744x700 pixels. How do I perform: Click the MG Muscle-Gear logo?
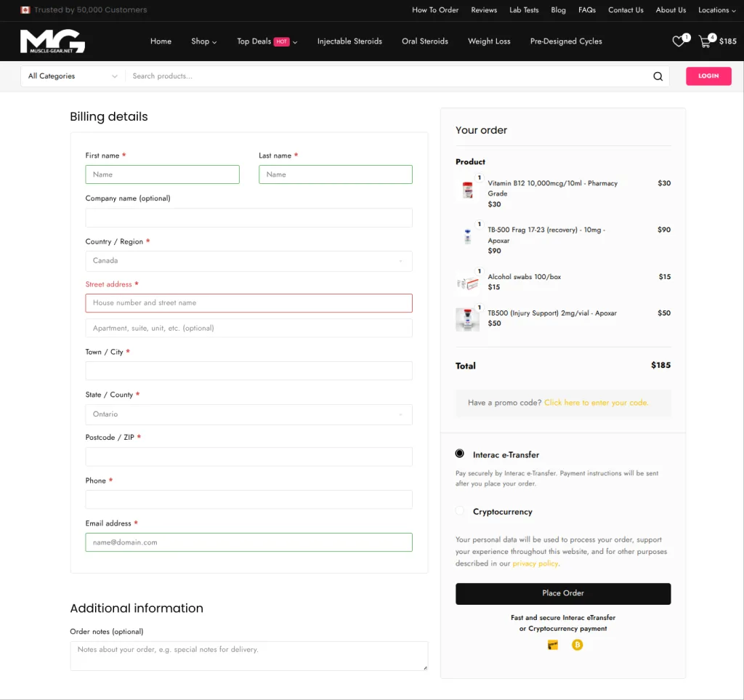click(52, 41)
